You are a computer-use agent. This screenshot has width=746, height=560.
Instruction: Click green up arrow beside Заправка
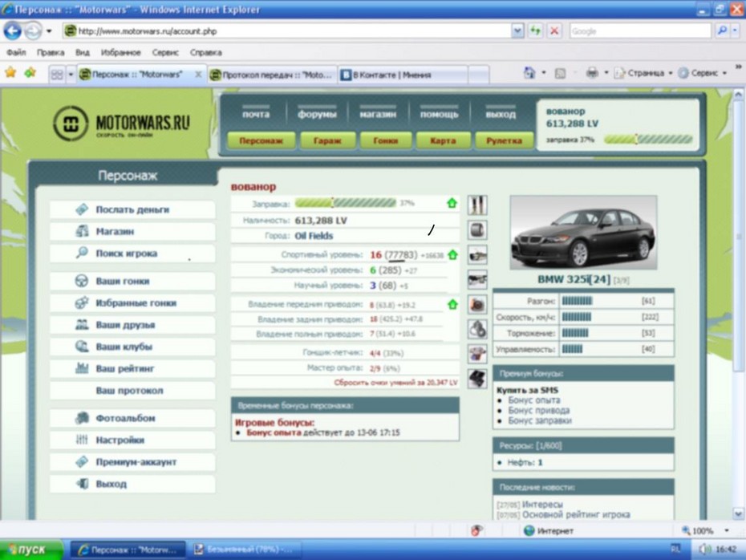[x=452, y=203]
